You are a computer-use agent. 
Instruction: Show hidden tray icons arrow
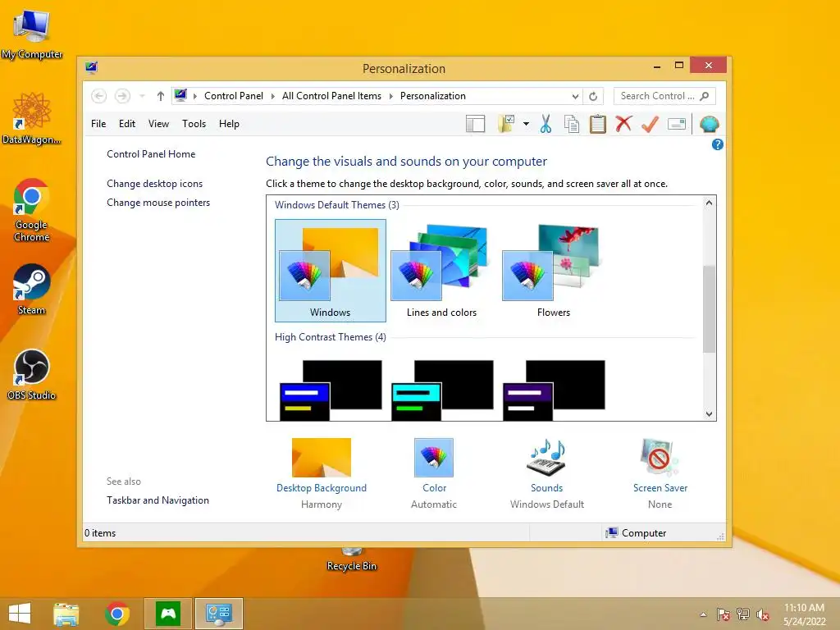pyautogui.click(x=703, y=614)
